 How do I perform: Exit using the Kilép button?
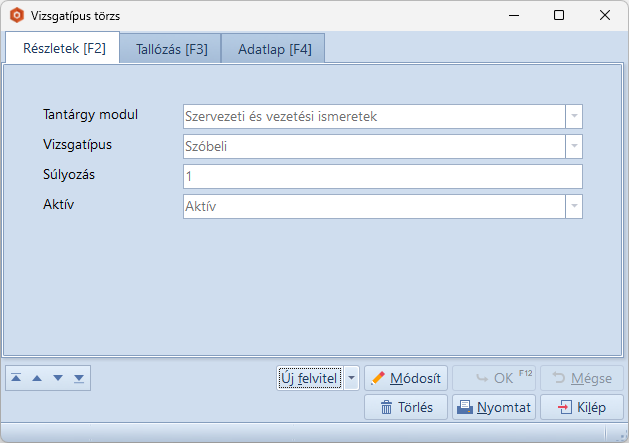582,407
